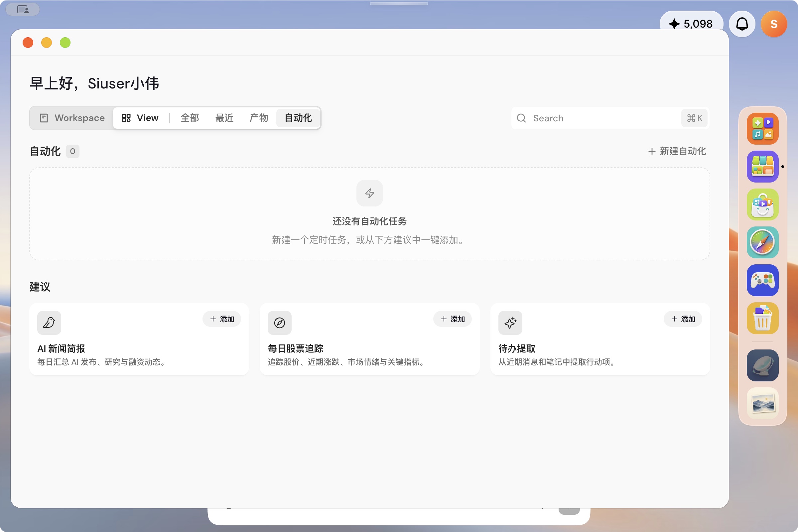Switch to the 产物 tab
Image resolution: width=798 pixels, height=532 pixels.
coord(259,118)
